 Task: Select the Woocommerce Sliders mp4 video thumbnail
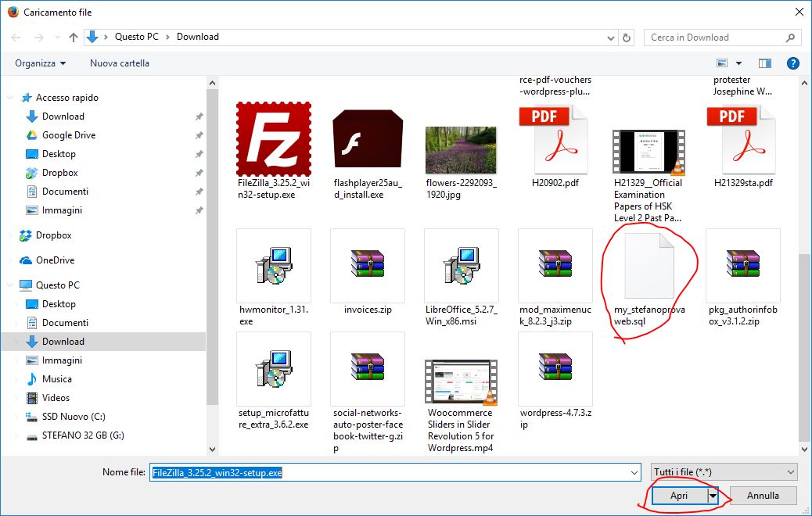click(x=462, y=382)
